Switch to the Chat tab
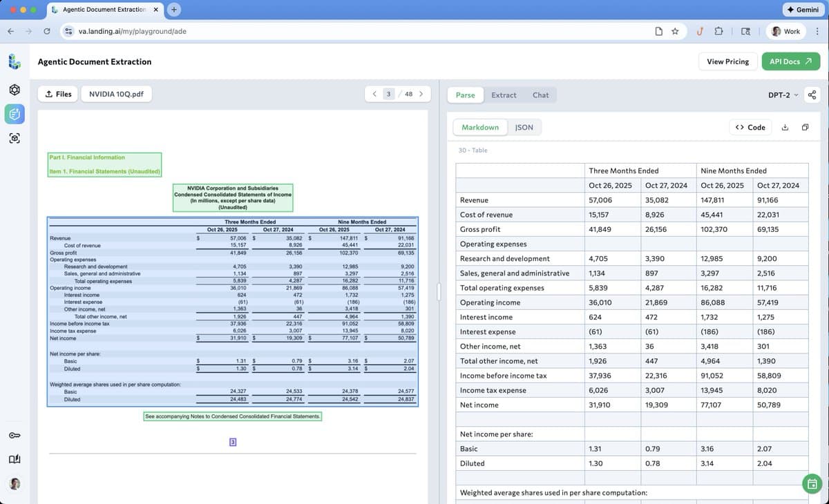This screenshot has height=504, width=829. click(x=540, y=95)
